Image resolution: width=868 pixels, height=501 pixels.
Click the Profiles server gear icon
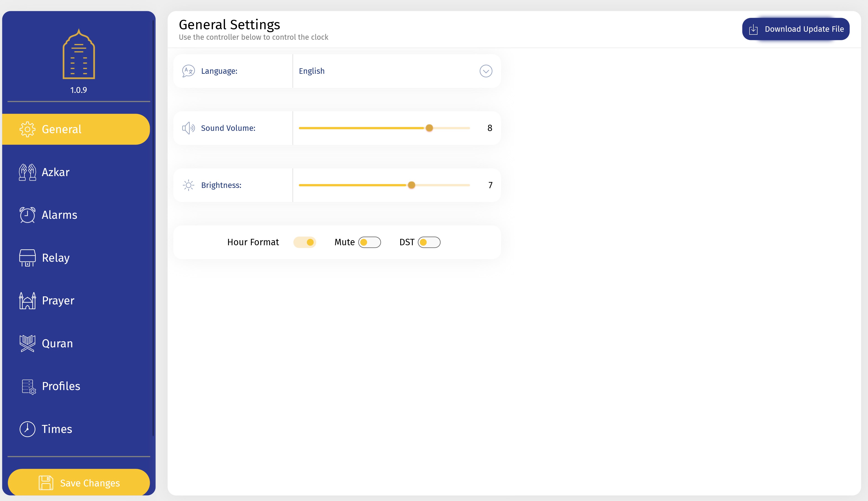click(x=29, y=386)
